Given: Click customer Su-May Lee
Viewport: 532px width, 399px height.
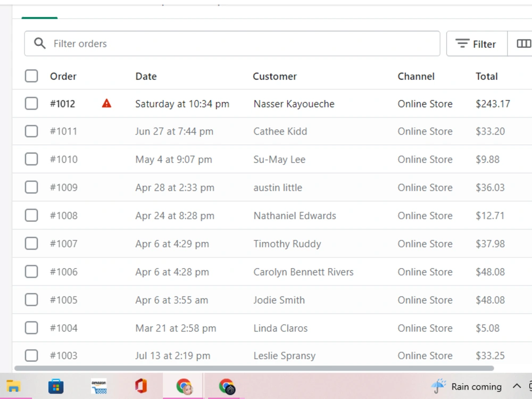Looking at the screenshot, I should (279, 160).
